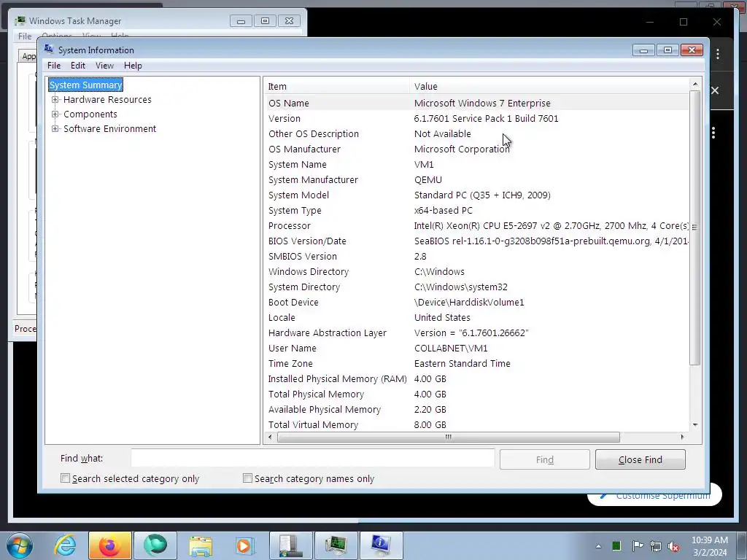The height and width of the screenshot is (560, 747).
Task: Select the OS Name row
Action: click(476, 103)
